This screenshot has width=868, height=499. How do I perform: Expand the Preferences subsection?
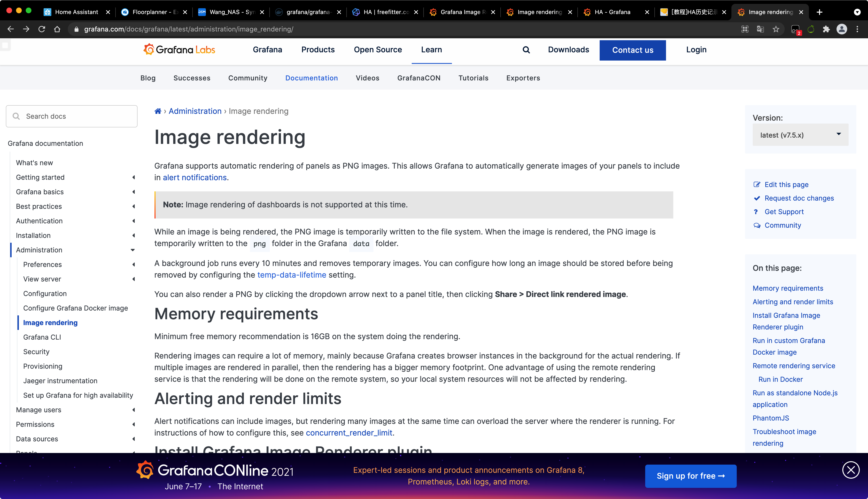point(133,265)
